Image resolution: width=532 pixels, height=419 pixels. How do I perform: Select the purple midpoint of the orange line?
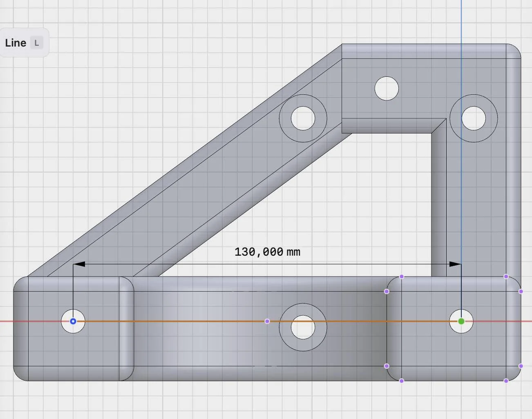(267, 321)
